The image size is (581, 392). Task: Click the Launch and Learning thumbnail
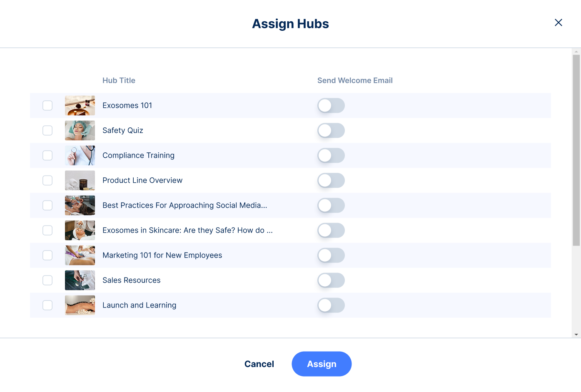pos(80,305)
